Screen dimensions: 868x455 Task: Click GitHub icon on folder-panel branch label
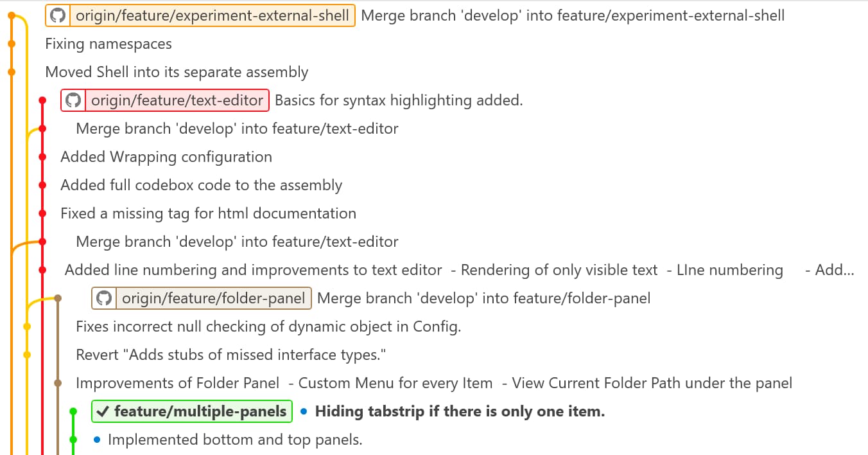point(104,298)
